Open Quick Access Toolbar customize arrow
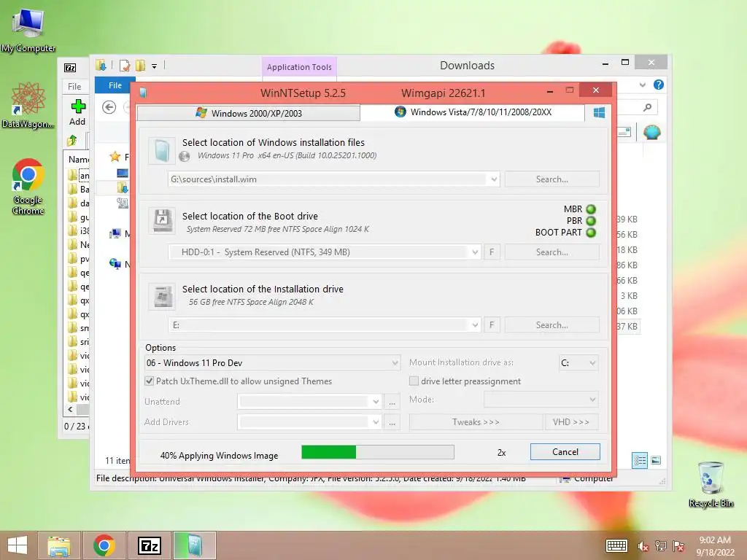The height and width of the screenshot is (560, 747). pyautogui.click(x=155, y=66)
